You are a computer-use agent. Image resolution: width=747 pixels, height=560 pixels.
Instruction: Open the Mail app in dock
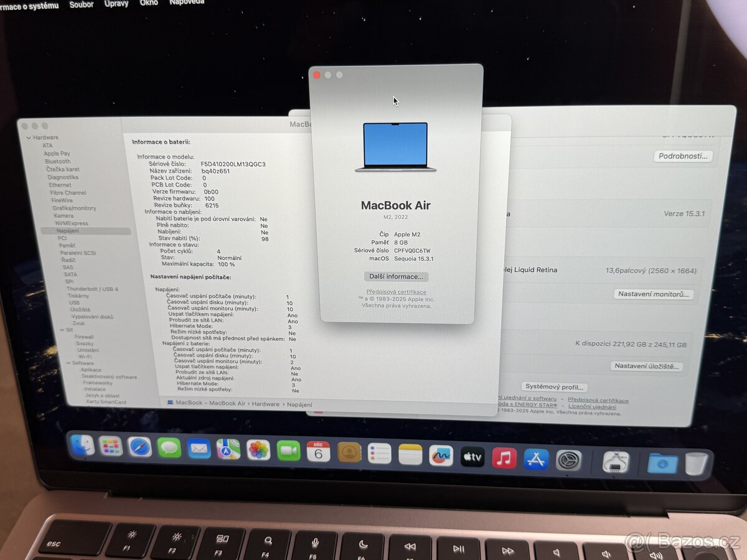coord(199,448)
